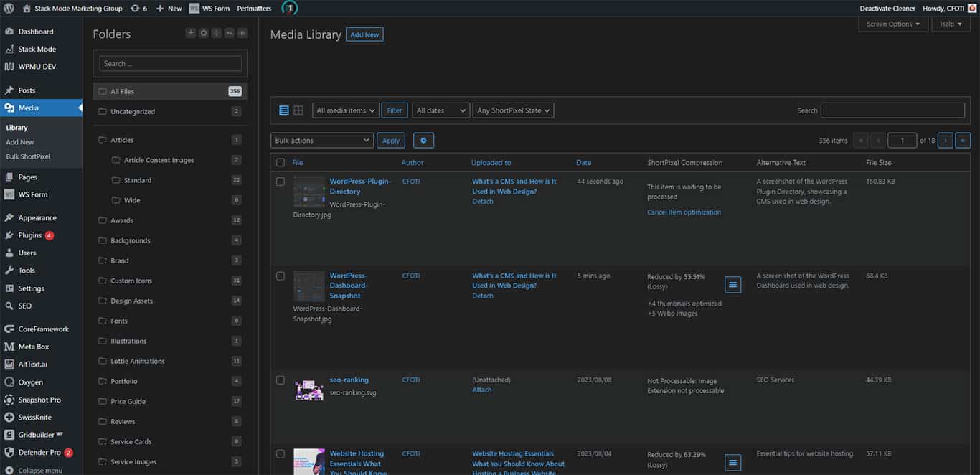Click Cancel item optimization link
The image size is (980, 475).
684,212
